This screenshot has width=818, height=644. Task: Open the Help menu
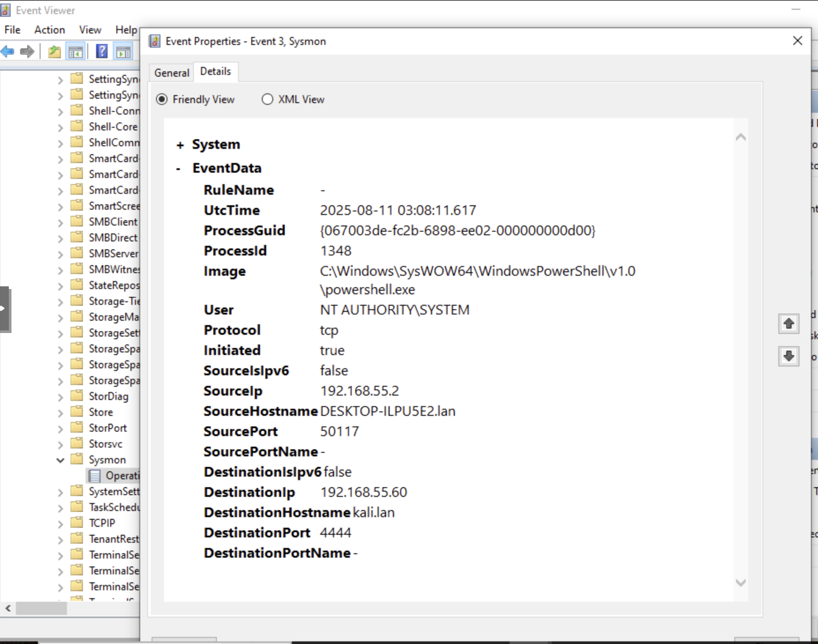[126, 30]
